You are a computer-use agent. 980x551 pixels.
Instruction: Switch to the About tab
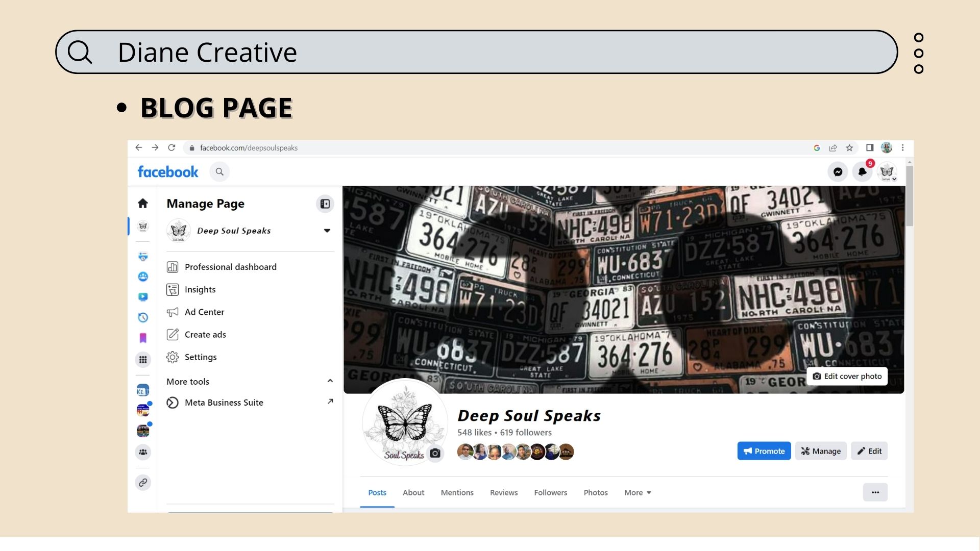[413, 492]
